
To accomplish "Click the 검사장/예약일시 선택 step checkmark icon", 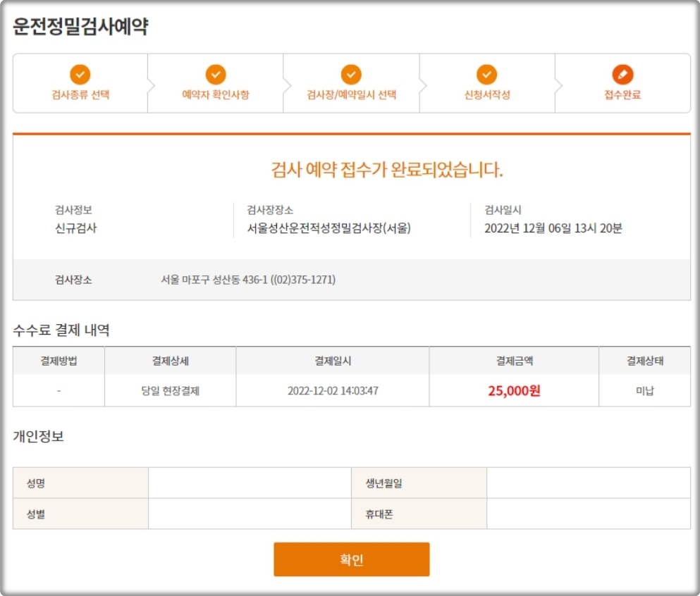I will pos(351,74).
